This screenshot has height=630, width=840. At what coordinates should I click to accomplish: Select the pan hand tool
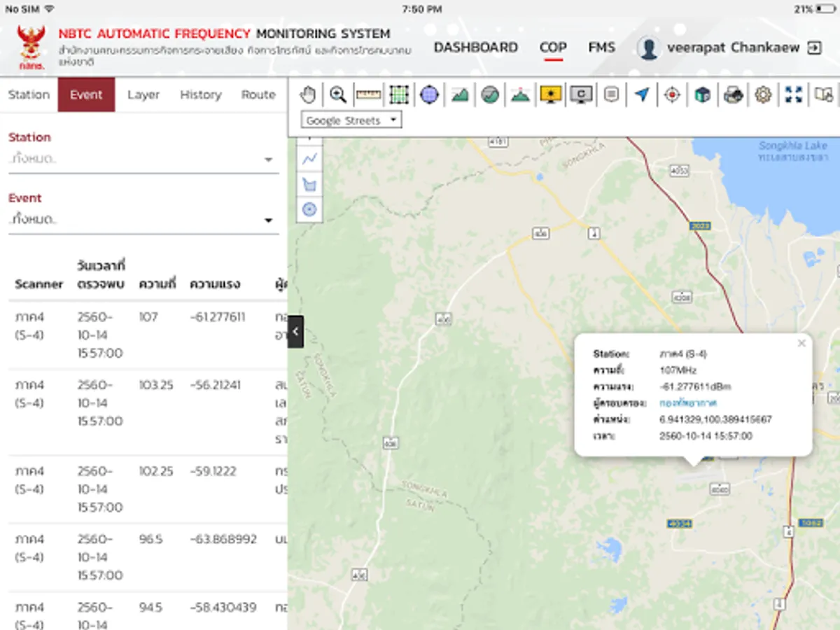307,94
